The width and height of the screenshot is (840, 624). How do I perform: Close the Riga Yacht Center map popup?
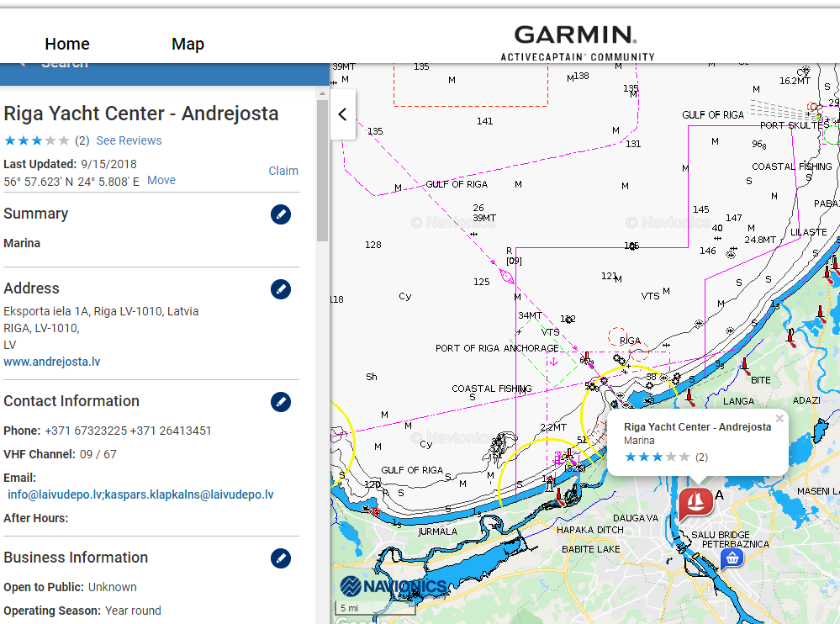tap(779, 418)
